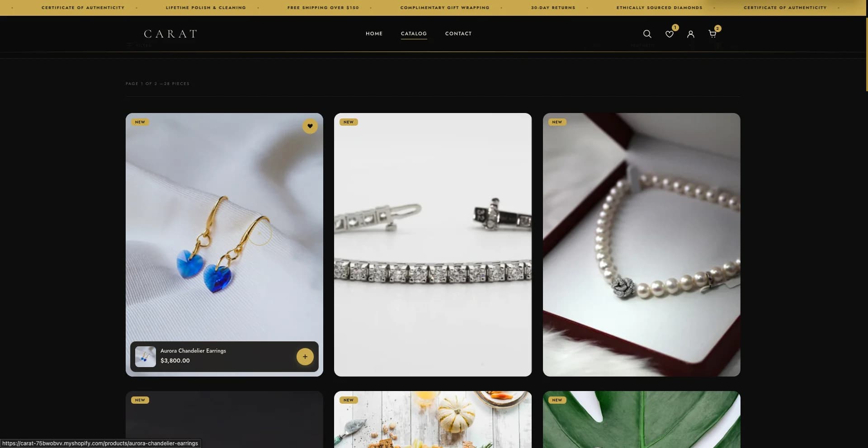Open the wishlist heart icon in the header
This screenshot has width=868, height=448.
pyautogui.click(x=670, y=34)
